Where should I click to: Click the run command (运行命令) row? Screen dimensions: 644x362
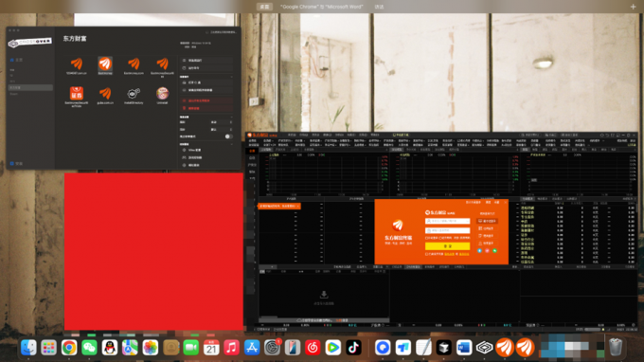tap(206, 68)
